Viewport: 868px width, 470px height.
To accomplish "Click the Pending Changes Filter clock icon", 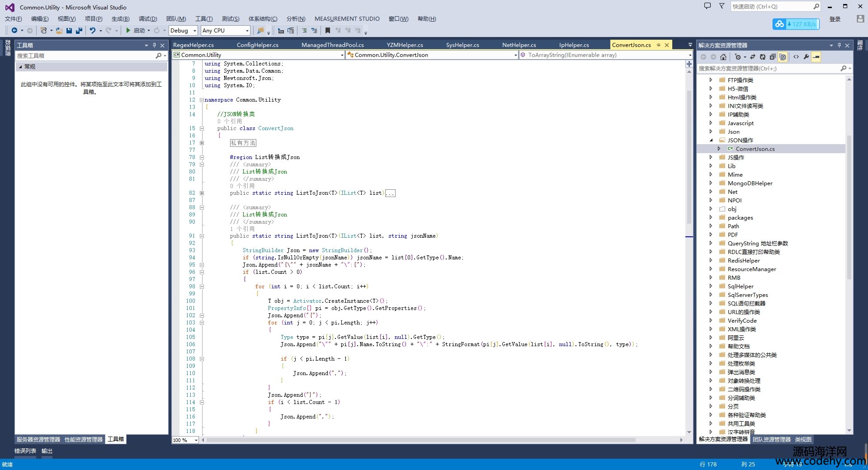I will [738, 57].
